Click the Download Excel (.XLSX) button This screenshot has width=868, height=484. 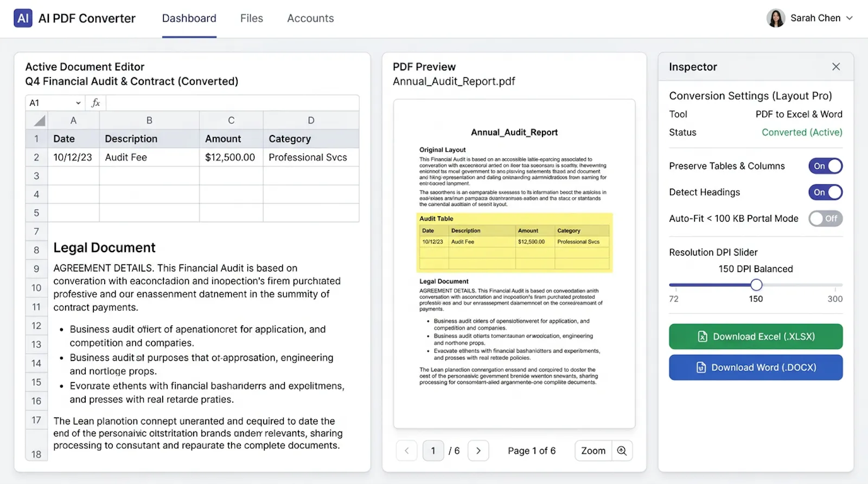[756, 337]
